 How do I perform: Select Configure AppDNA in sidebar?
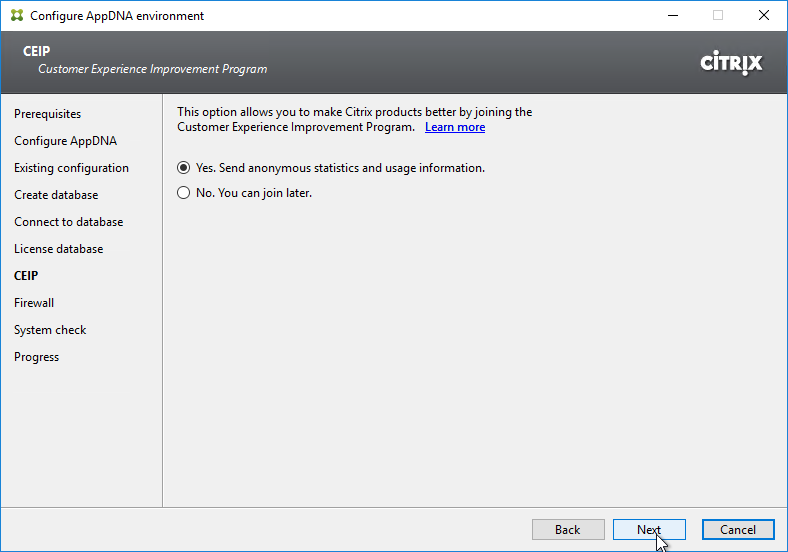tap(66, 141)
